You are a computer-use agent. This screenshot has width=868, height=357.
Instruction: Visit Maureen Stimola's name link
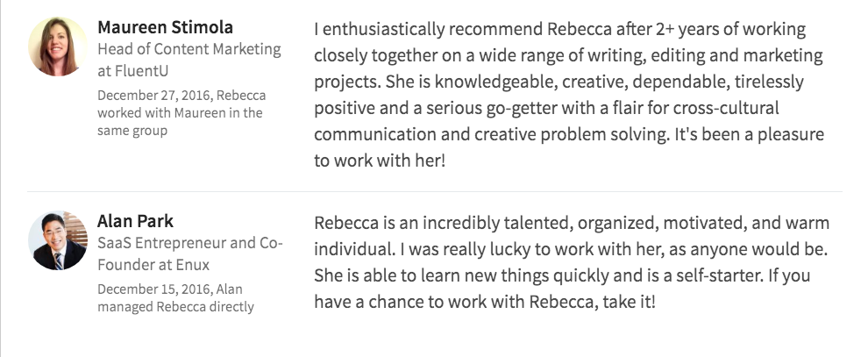165,26
